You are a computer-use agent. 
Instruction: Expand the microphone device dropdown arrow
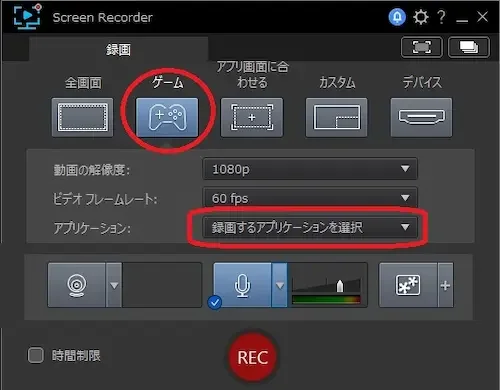(x=280, y=285)
